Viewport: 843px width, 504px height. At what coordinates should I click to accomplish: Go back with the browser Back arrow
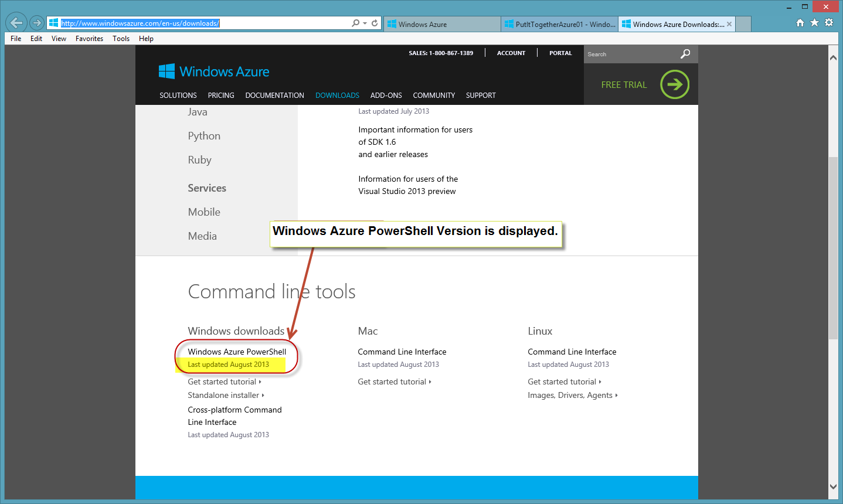click(16, 23)
